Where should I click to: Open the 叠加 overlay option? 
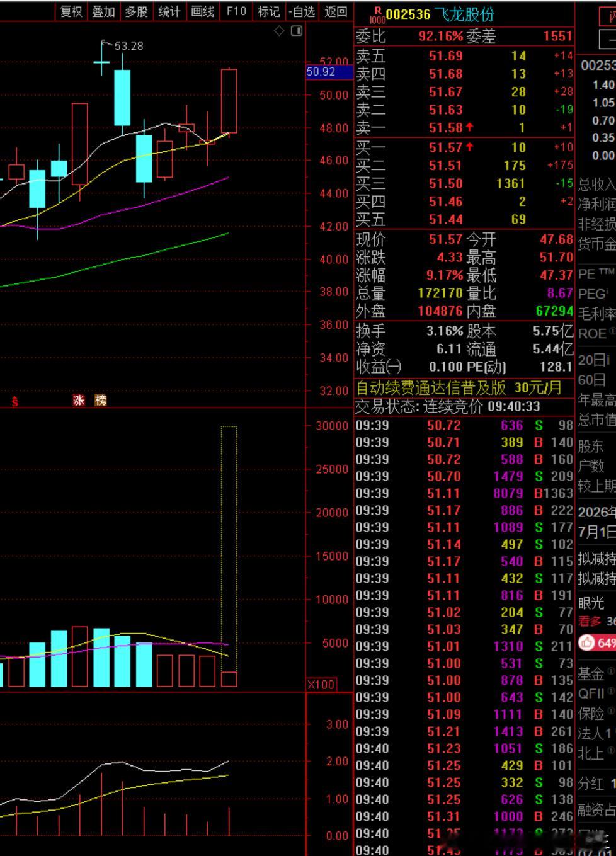click(103, 11)
